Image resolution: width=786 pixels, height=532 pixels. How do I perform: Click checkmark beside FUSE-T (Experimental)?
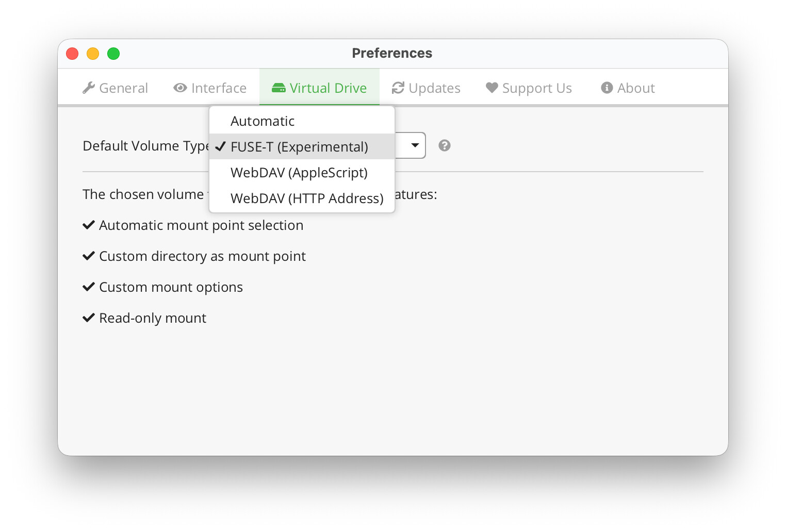221,147
